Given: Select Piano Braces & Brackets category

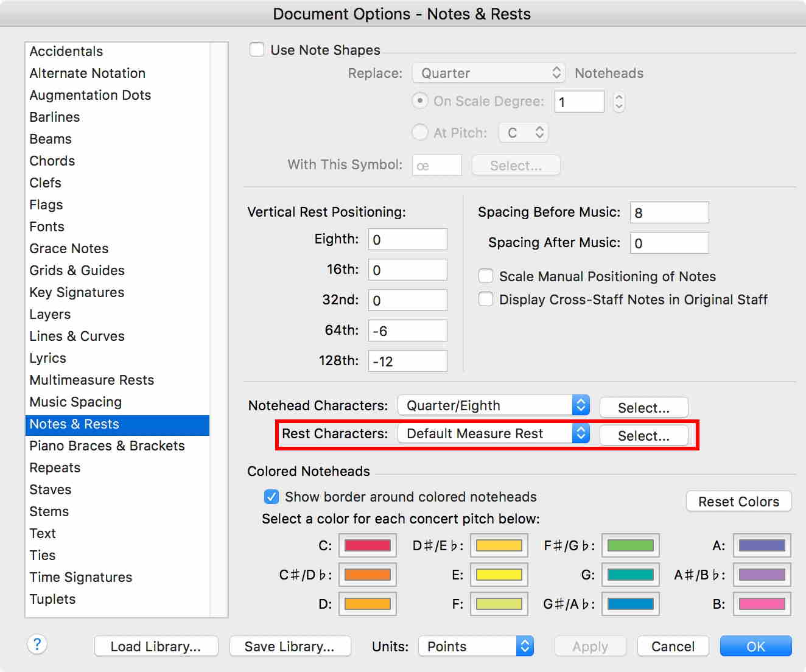Looking at the screenshot, I should coord(117,446).
